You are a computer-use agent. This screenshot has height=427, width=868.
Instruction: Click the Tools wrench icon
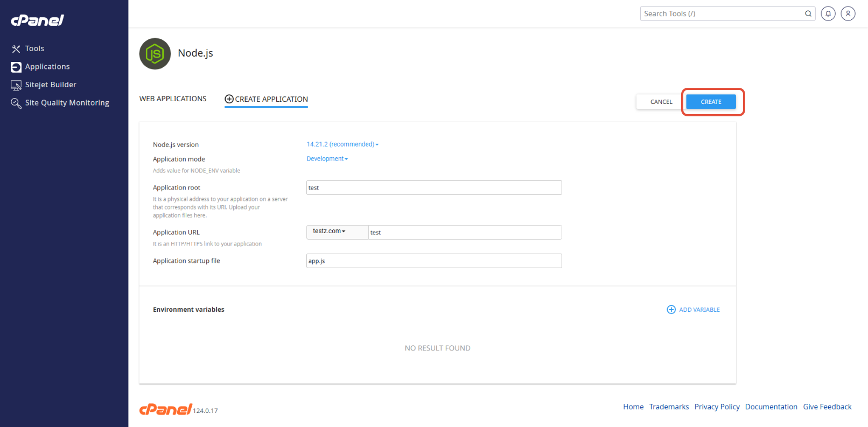click(x=16, y=49)
